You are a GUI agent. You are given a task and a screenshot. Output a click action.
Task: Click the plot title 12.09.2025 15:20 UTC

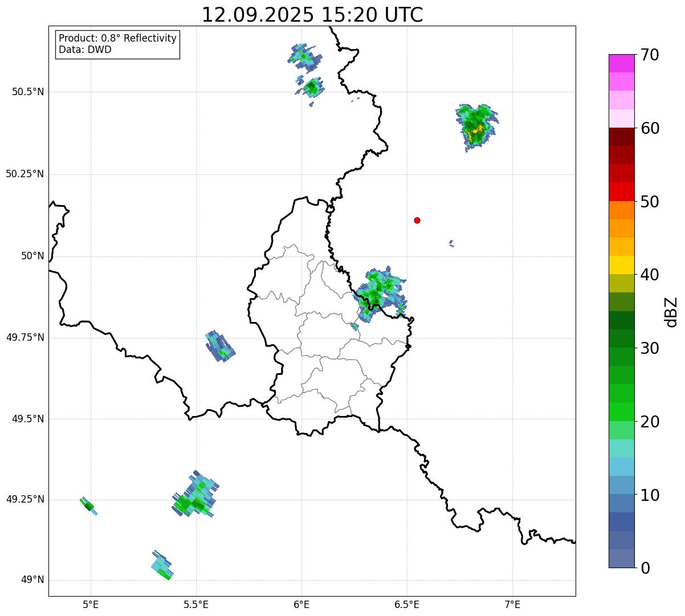(312, 15)
